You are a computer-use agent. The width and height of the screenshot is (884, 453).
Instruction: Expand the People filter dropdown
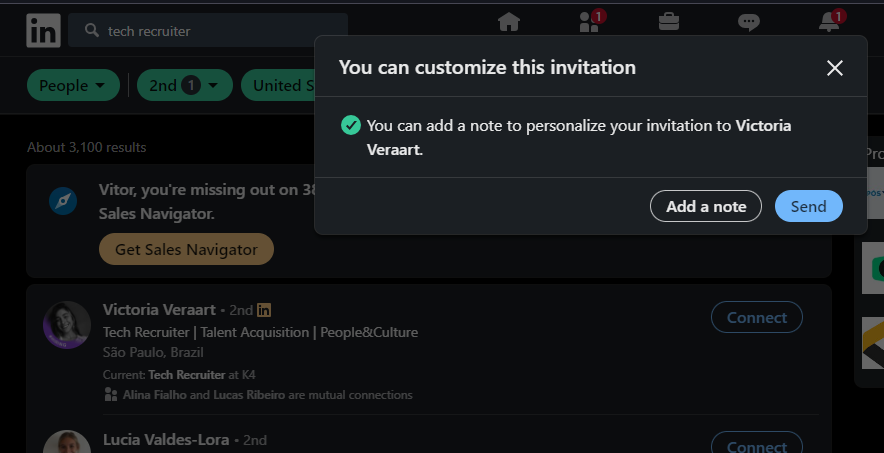point(73,85)
